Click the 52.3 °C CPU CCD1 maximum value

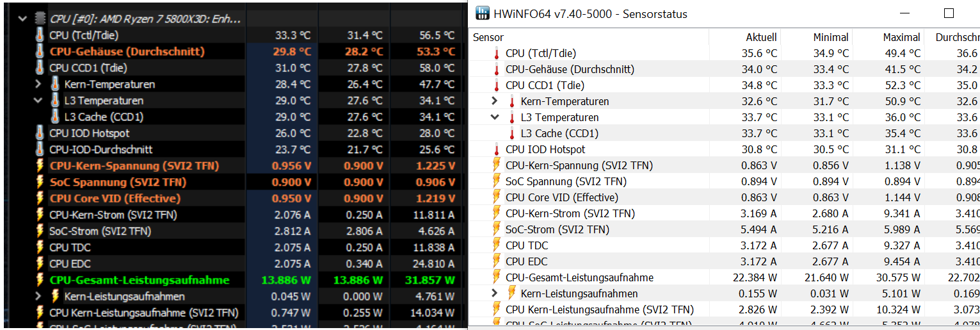point(903,85)
